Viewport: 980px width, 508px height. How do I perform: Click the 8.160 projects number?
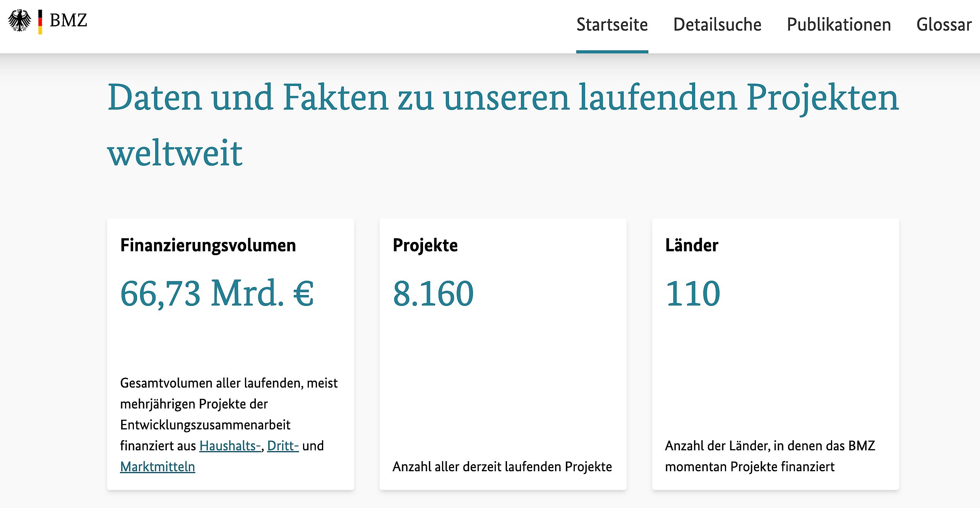click(433, 293)
